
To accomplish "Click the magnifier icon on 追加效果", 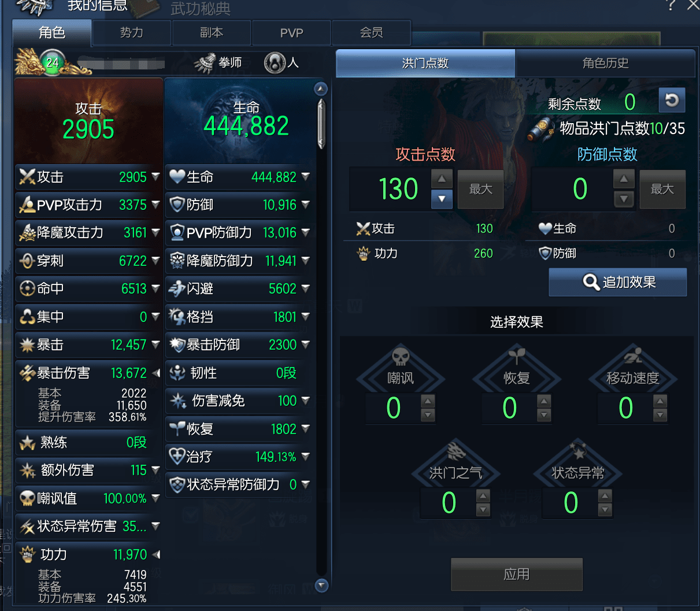I will [591, 282].
